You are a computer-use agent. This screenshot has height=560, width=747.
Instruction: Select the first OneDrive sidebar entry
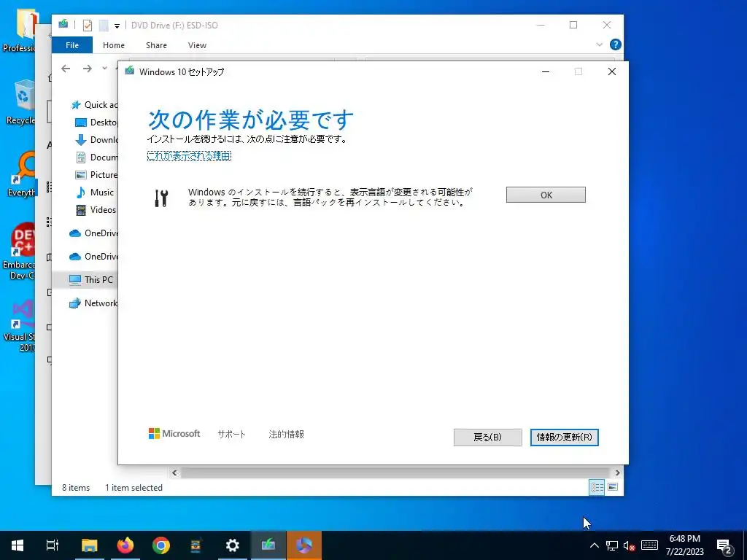93,233
